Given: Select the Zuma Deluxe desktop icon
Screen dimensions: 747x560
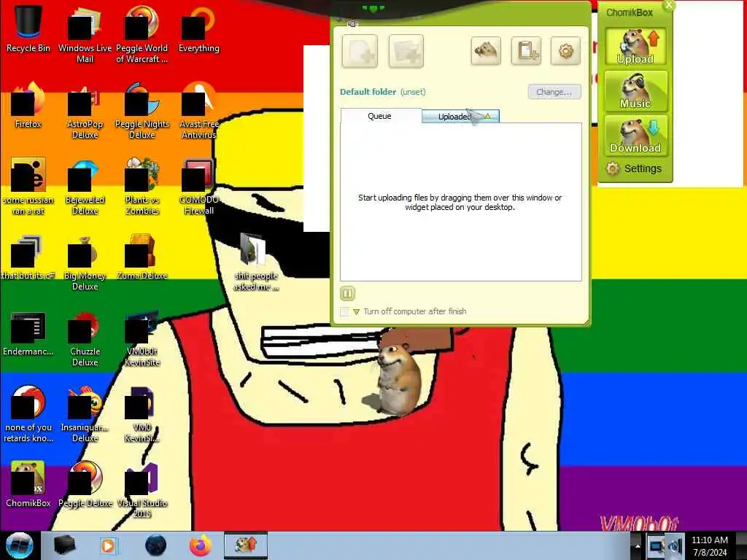Looking at the screenshot, I should point(142,257).
